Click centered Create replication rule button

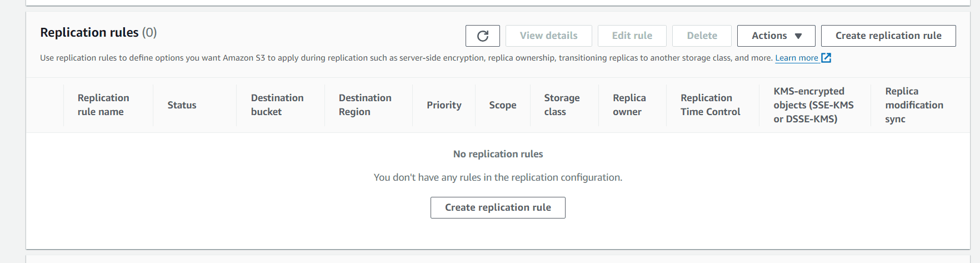[x=498, y=207]
